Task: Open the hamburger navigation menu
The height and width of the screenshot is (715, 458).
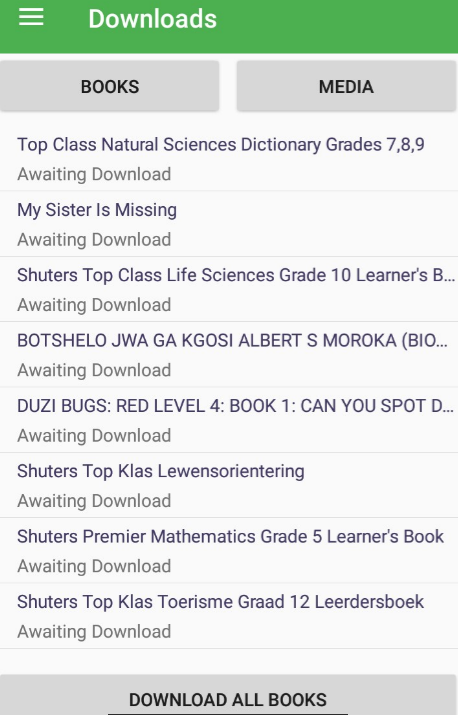Action: [31, 17]
